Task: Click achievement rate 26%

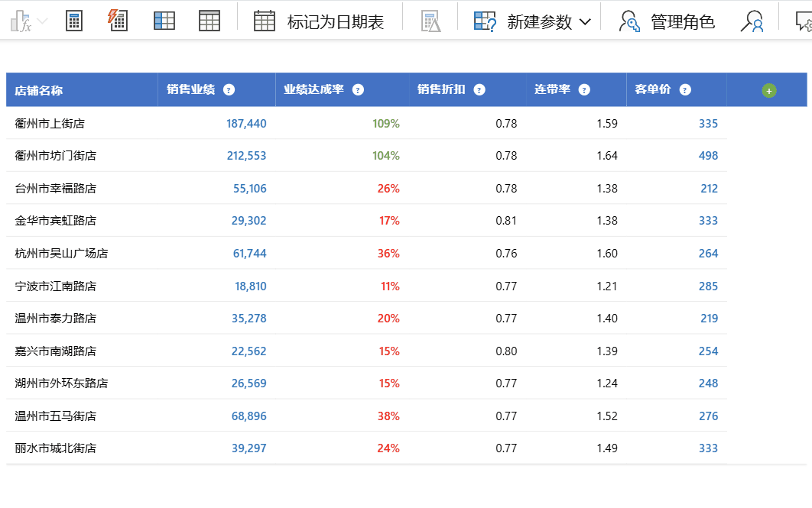Action: click(388, 188)
